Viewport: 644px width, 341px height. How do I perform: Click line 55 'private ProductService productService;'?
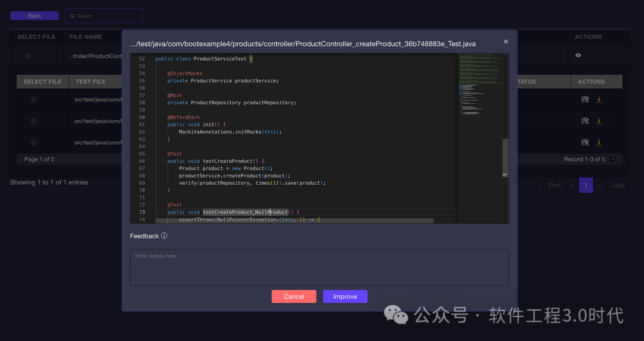(x=223, y=81)
